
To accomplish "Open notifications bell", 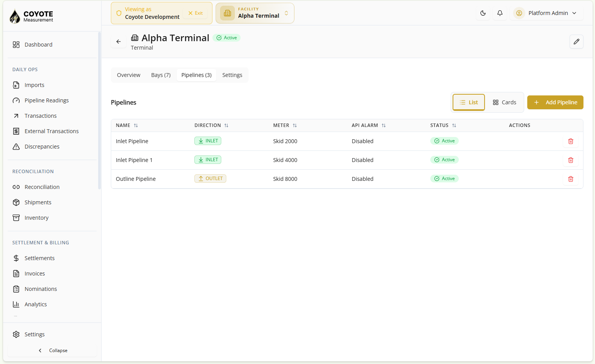I will [500, 13].
